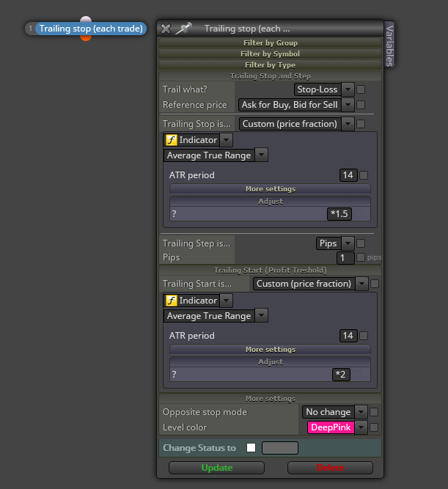Screen dimensions: 448x489
Task: Select the Trailing stop (each trade) block
Action: [91, 29]
